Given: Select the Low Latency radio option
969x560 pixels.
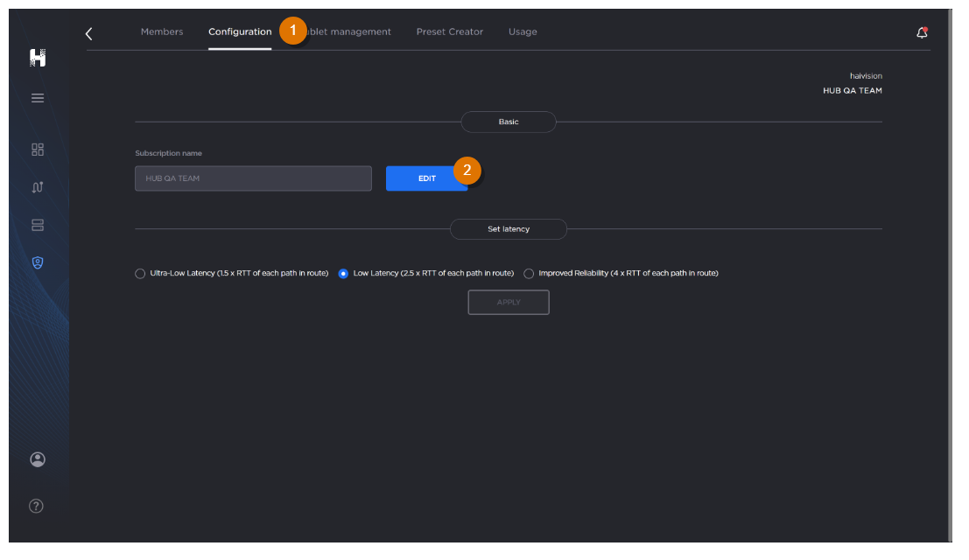Looking at the screenshot, I should click(x=343, y=273).
